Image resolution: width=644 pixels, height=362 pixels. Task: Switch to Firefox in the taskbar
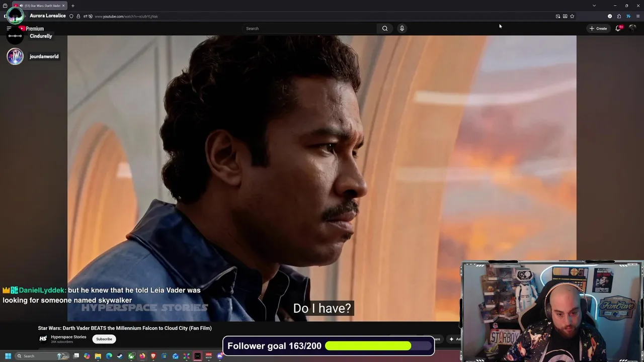(142, 356)
